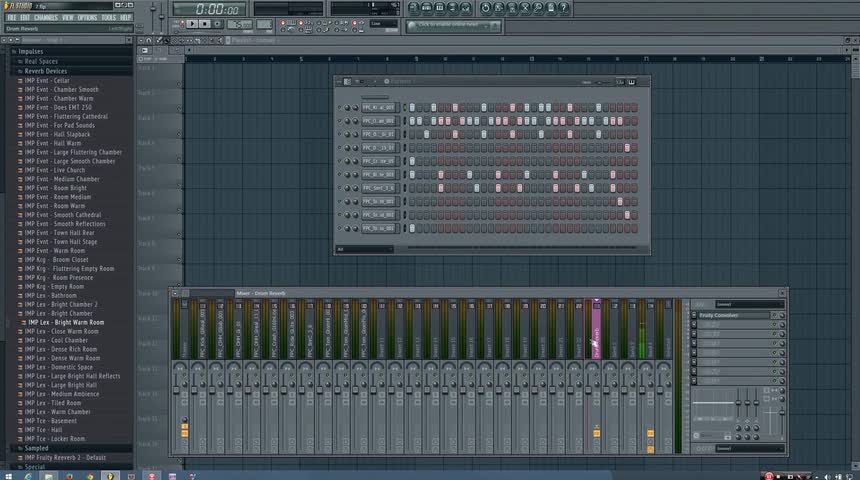Screen dimensions: 860x480
Task: Collapse the Reverb Devices folder
Action: [46, 71]
